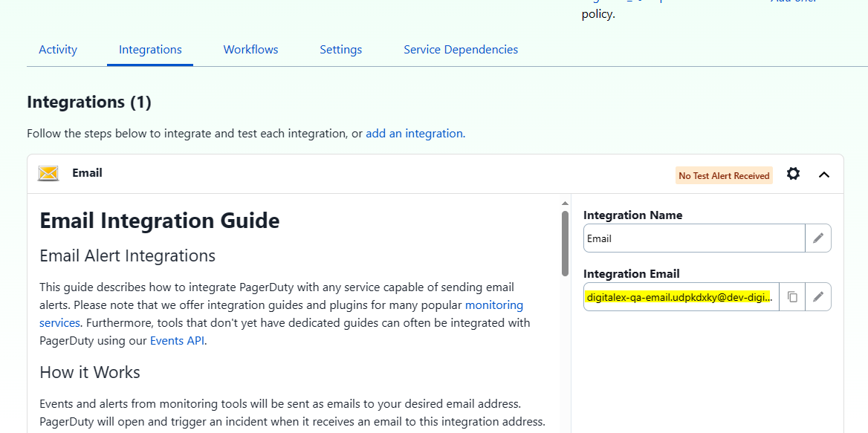The width and height of the screenshot is (868, 433).
Task: Follow the 'monitoring services' link
Action: (x=493, y=305)
